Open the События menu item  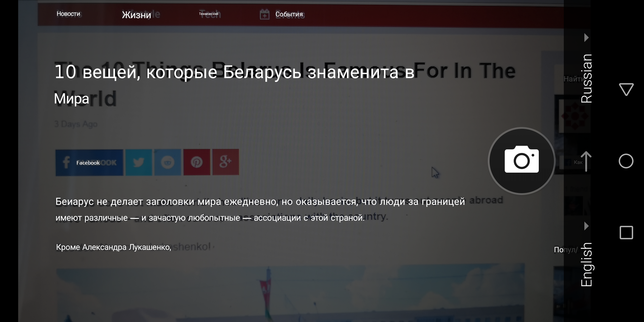[289, 14]
